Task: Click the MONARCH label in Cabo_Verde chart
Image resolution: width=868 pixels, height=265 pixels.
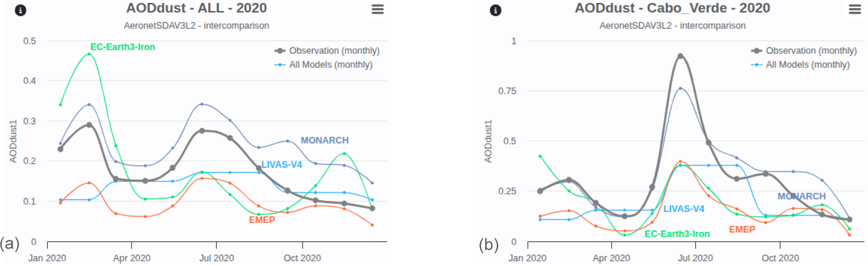Action: click(x=802, y=196)
